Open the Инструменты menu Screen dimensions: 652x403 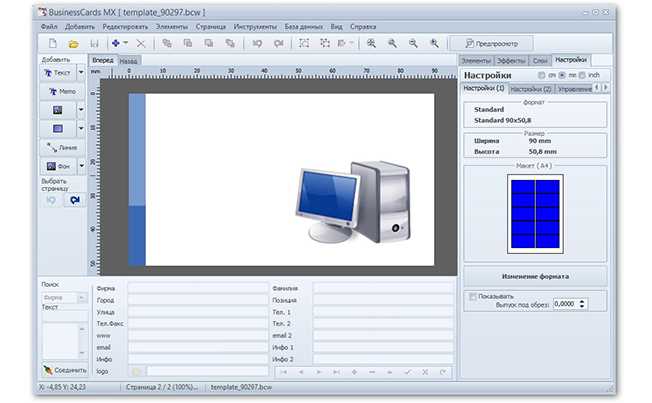tap(256, 25)
